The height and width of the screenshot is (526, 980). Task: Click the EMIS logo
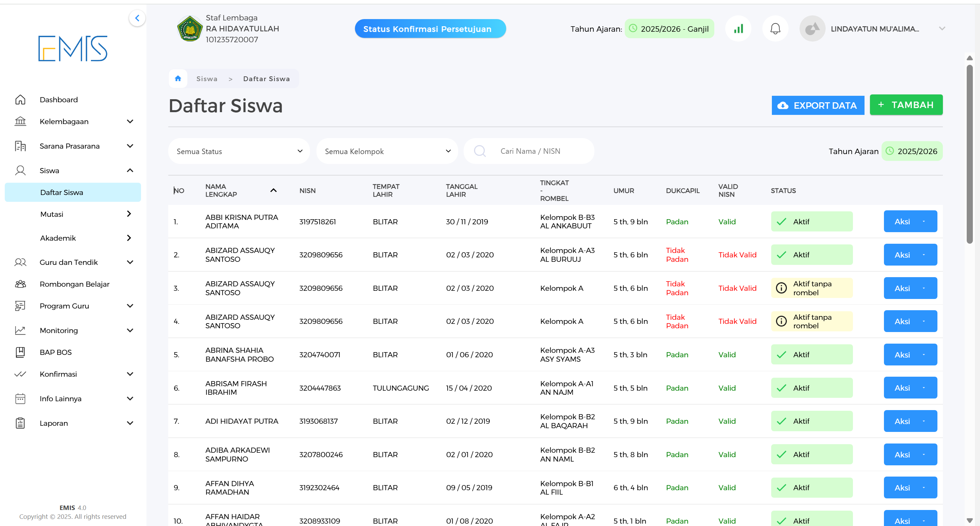(x=73, y=48)
